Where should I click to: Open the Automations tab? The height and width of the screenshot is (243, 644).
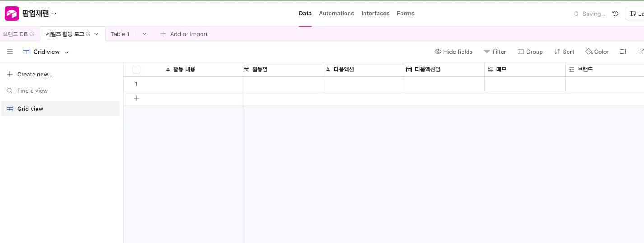[x=336, y=14]
